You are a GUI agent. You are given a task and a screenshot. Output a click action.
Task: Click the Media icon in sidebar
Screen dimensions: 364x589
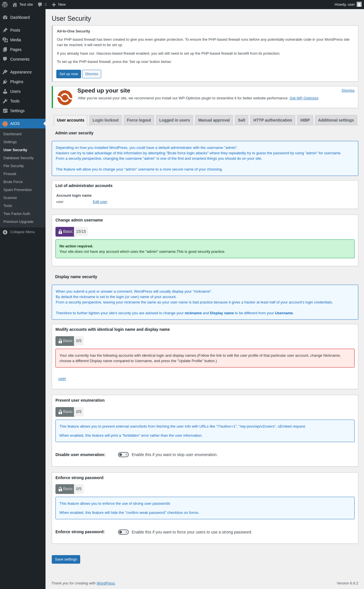(5, 40)
